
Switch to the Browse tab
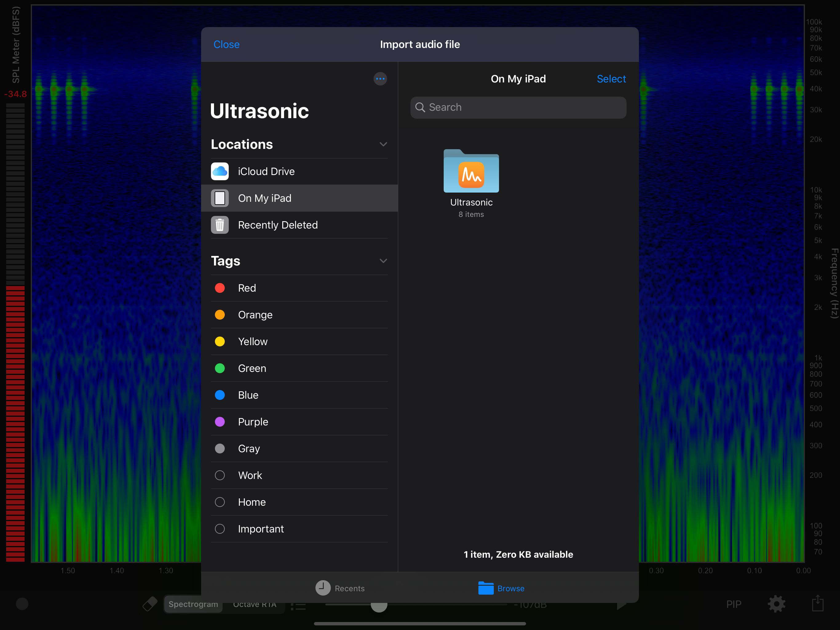(501, 588)
